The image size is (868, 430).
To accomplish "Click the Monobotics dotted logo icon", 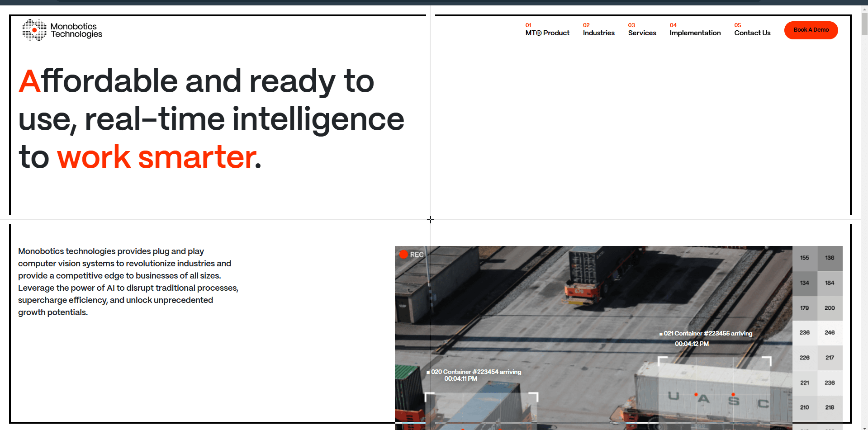I will [34, 30].
